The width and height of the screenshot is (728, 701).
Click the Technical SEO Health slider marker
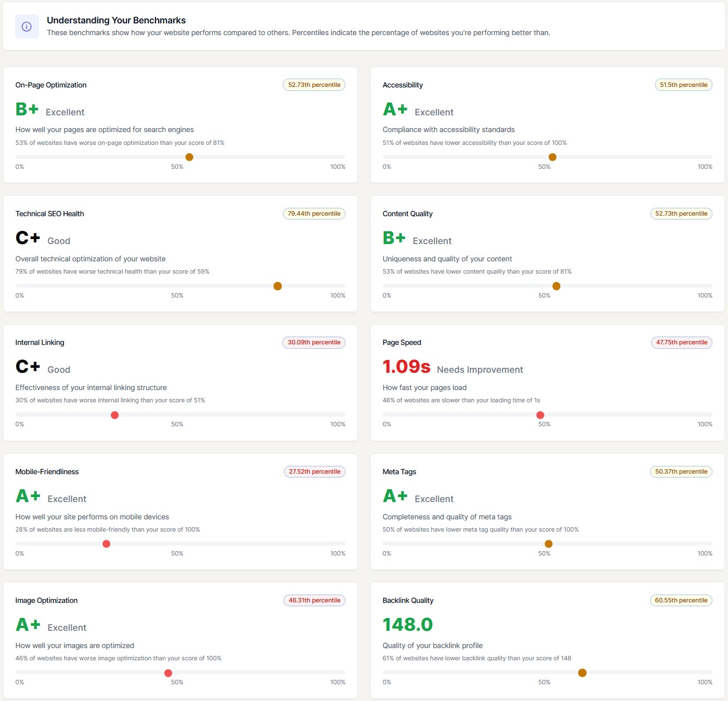pyautogui.click(x=277, y=286)
